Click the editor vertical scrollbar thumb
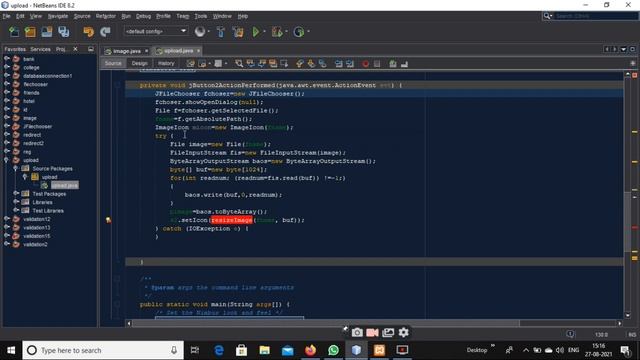This screenshot has width=640, height=360. (628, 222)
